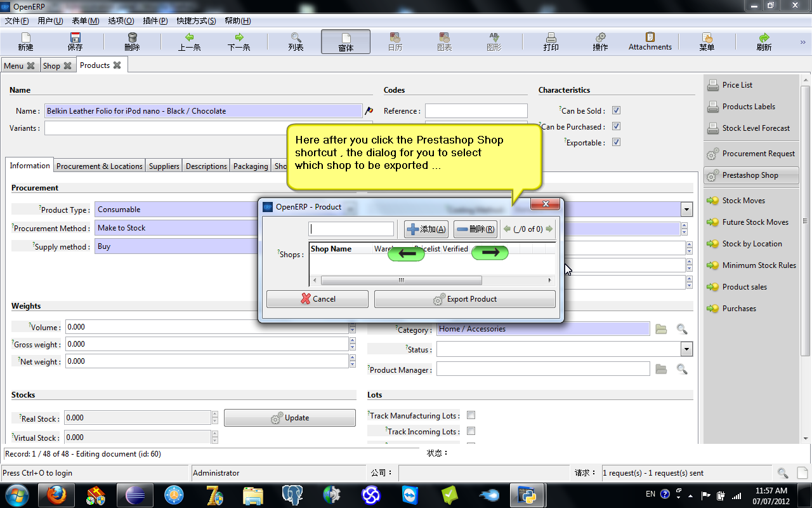Save the product with 保存
Screen dimensions: 812x508
click(x=75, y=42)
